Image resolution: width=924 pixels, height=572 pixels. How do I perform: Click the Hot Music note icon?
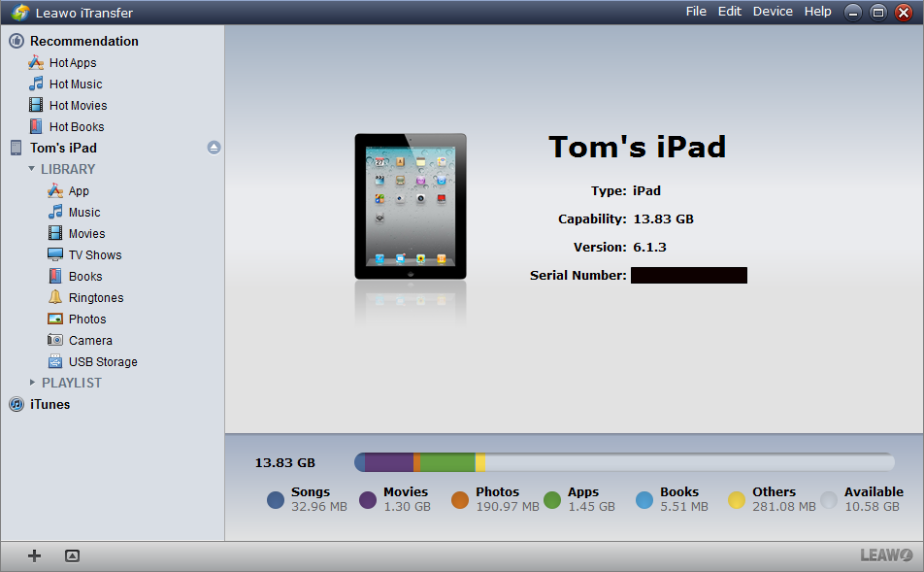pyautogui.click(x=36, y=84)
